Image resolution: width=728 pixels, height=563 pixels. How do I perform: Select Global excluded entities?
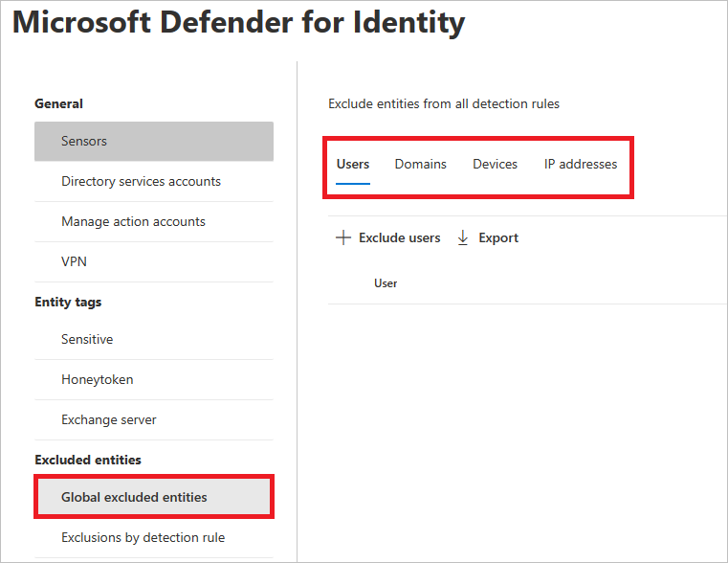(x=154, y=497)
